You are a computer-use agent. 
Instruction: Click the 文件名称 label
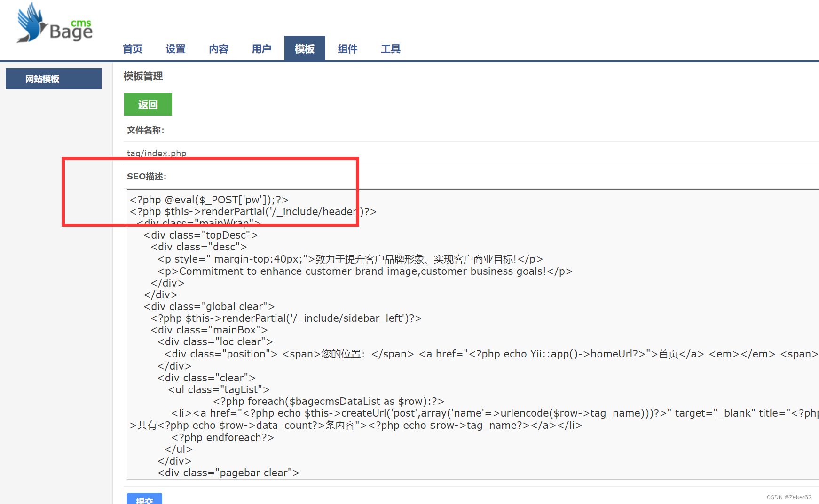[x=146, y=130]
